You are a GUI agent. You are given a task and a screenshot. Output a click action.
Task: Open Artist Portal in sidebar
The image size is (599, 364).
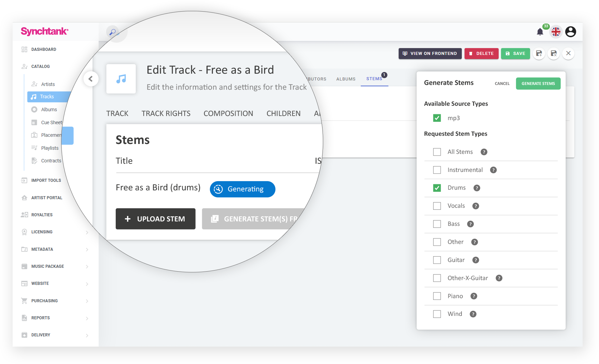click(x=47, y=198)
